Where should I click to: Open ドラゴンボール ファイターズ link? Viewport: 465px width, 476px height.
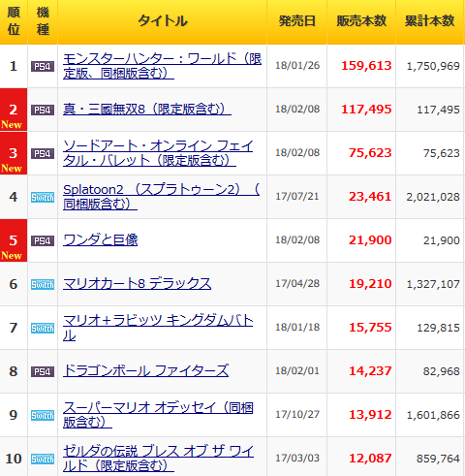145,371
